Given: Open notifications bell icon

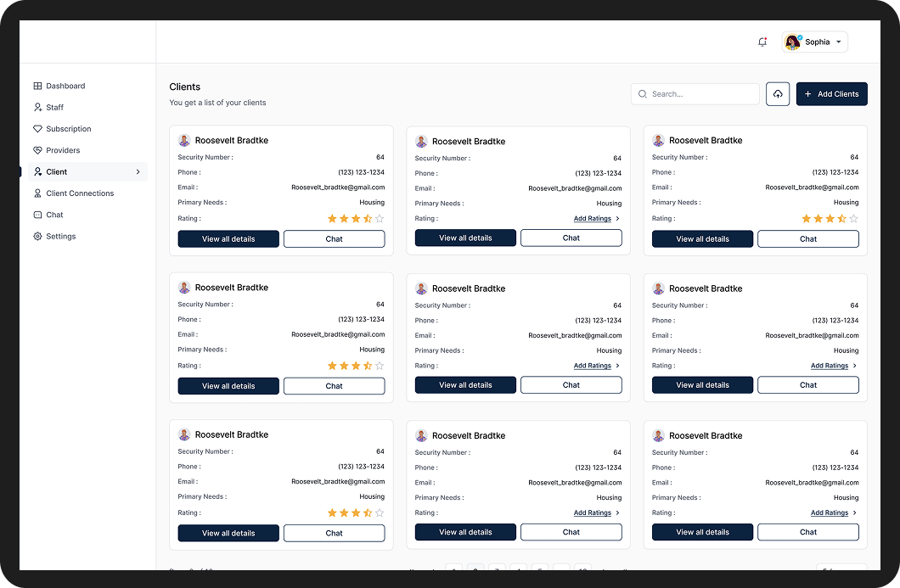Looking at the screenshot, I should tap(762, 42).
